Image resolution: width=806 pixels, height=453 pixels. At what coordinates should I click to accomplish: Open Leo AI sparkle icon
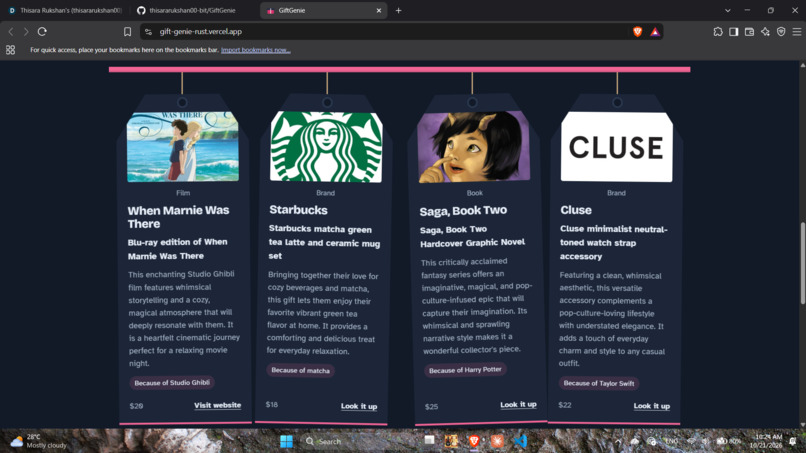click(x=765, y=32)
